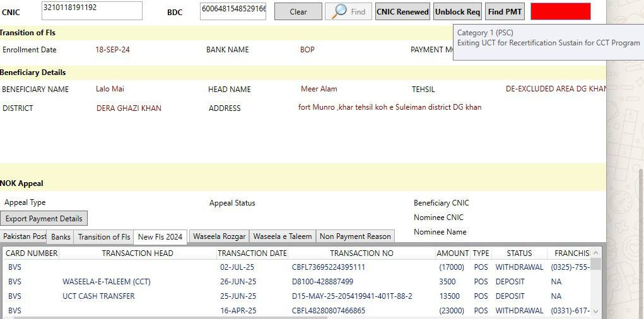Click inside the BDC input field

tap(233, 10)
